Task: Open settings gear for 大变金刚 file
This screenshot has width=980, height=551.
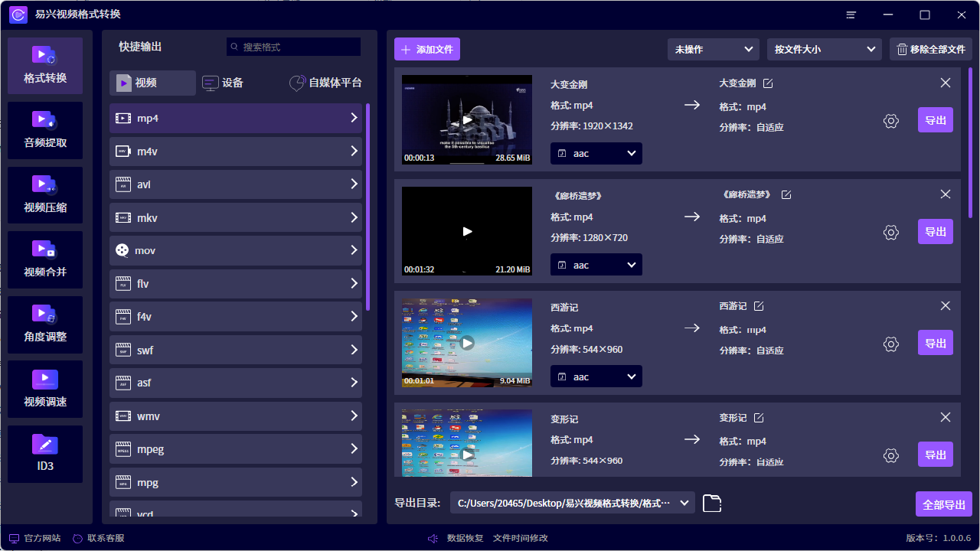Action: coord(890,120)
